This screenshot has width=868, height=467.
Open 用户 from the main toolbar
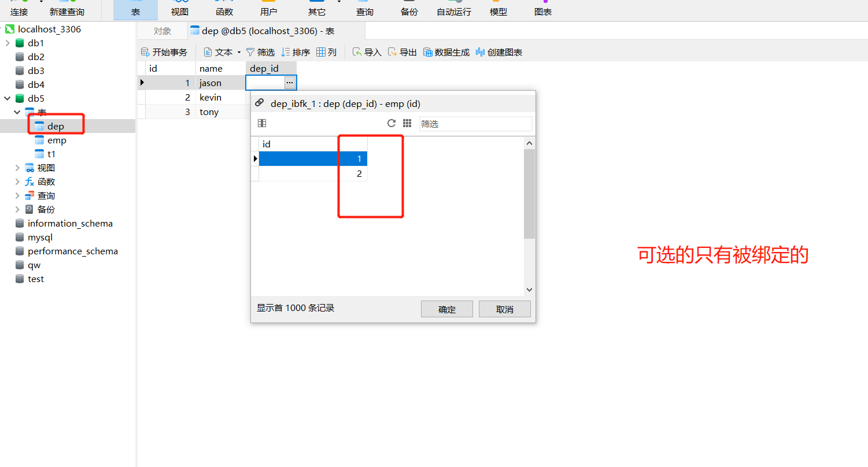[269, 10]
